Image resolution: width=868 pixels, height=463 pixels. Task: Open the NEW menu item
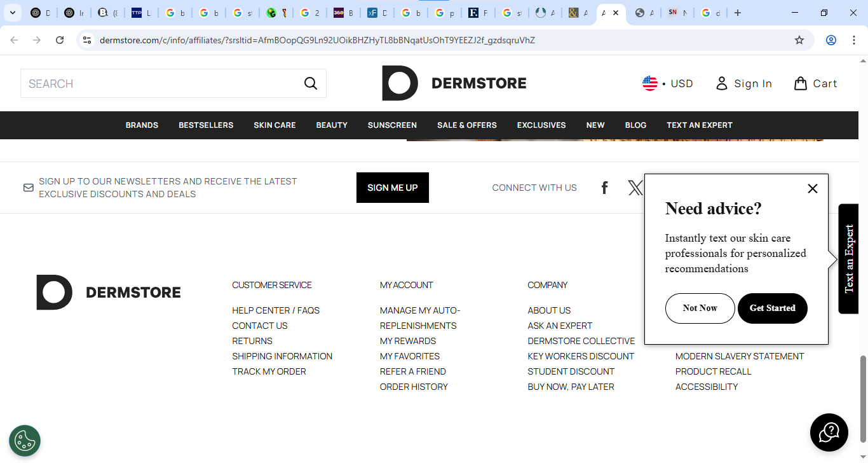tap(595, 125)
